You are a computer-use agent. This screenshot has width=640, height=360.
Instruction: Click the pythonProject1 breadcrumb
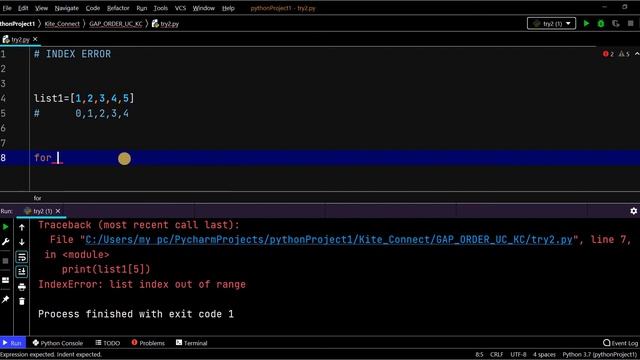coord(18,24)
